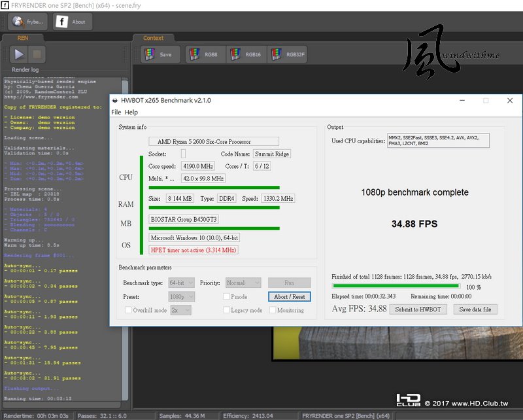Enable the Pmode checkbox

pos(226,296)
